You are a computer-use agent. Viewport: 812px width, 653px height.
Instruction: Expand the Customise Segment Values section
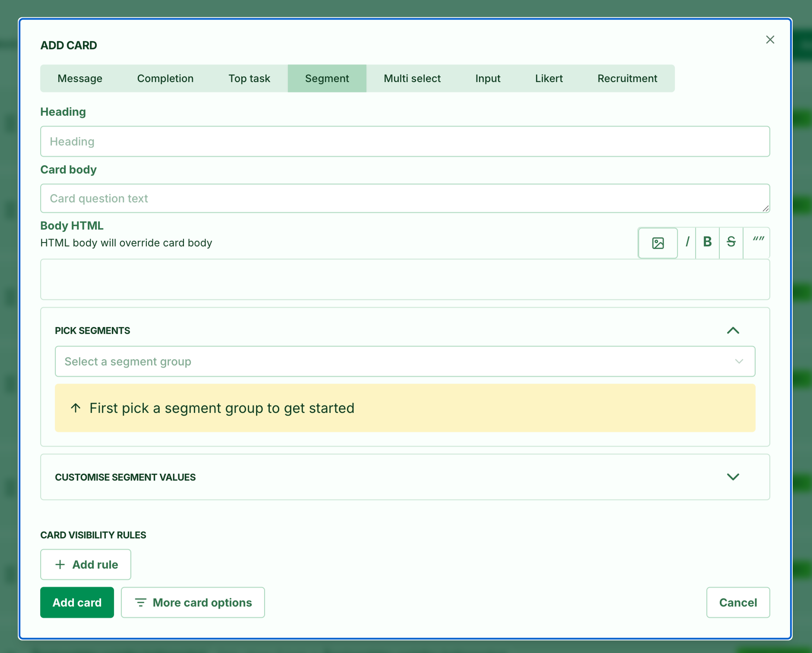[733, 477]
